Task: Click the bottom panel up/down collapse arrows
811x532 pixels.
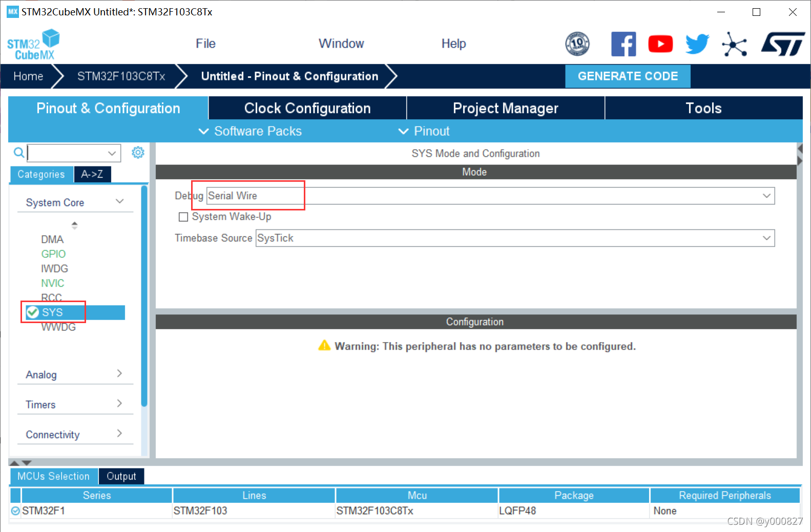Action: (x=20, y=462)
